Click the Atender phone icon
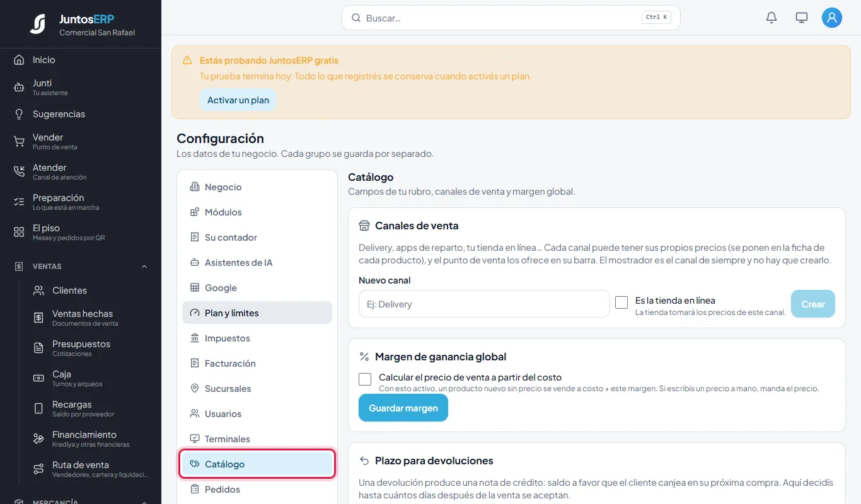This screenshot has width=861, height=504. (19, 172)
